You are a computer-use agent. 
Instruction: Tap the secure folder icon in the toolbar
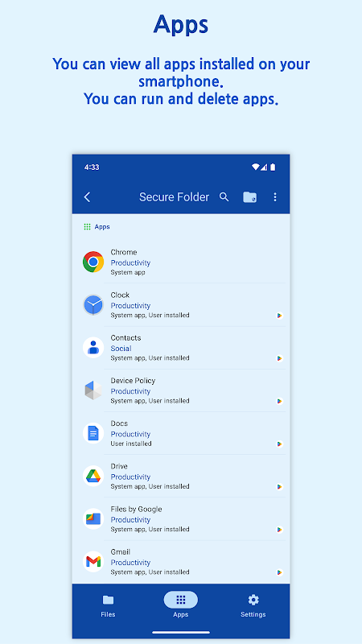pyautogui.click(x=249, y=197)
